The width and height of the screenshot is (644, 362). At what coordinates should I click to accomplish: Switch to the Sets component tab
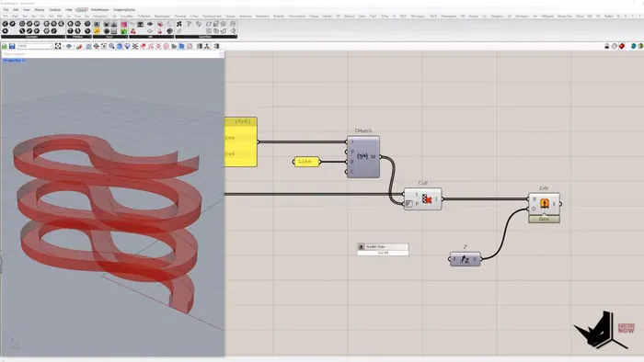pos(25,16)
